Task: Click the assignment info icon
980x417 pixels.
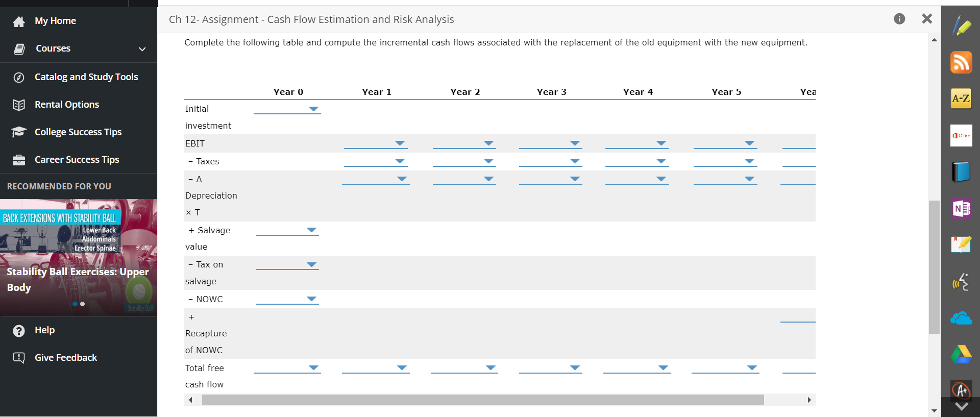Action: coord(899,19)
